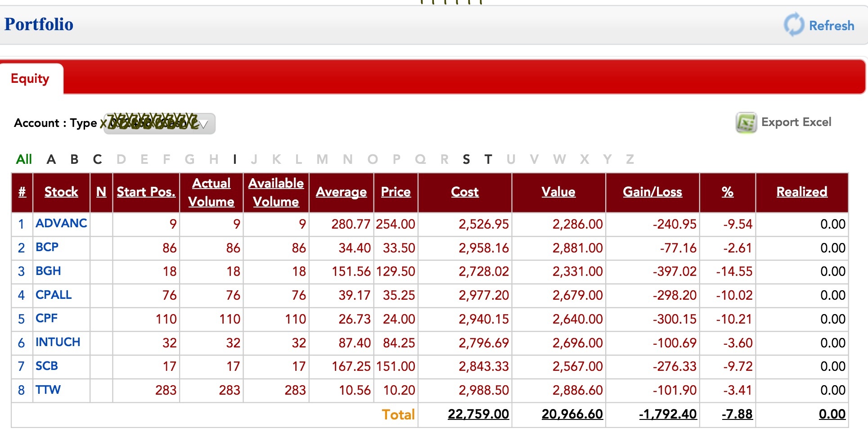Open the Account Type dropdown
Screen dimensions: 868x437
[160, 123]
